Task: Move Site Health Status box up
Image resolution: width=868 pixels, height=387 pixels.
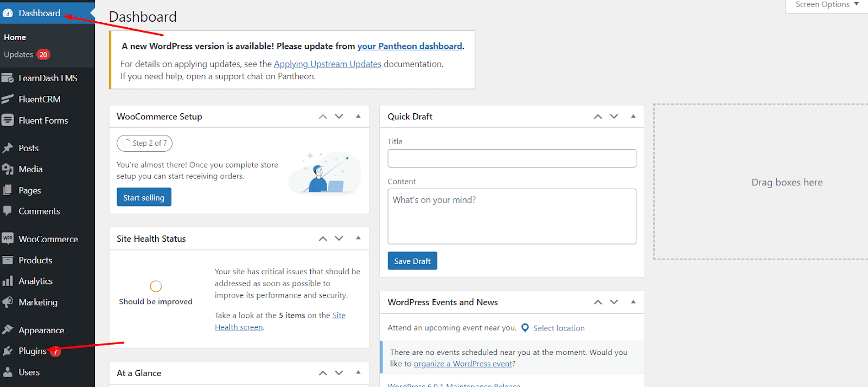Action: coord(323,238)
